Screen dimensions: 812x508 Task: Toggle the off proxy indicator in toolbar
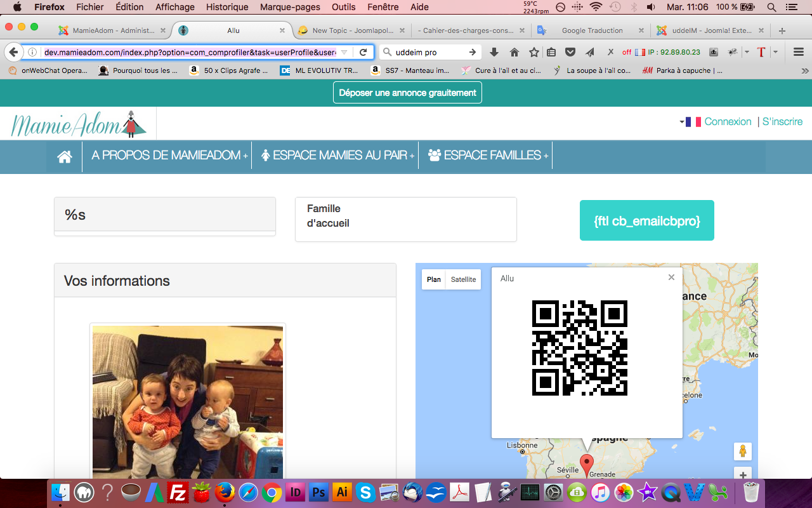tap(627, 52)
